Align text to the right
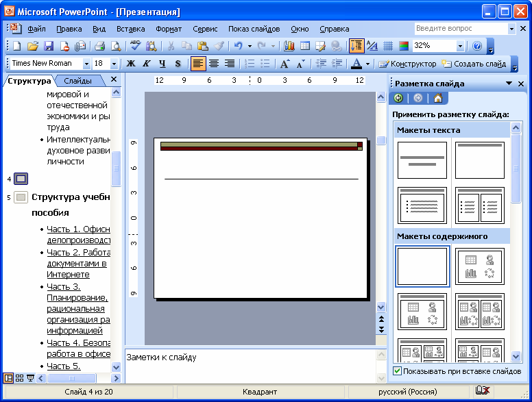 pyautogui.click(x=230, y=64)
